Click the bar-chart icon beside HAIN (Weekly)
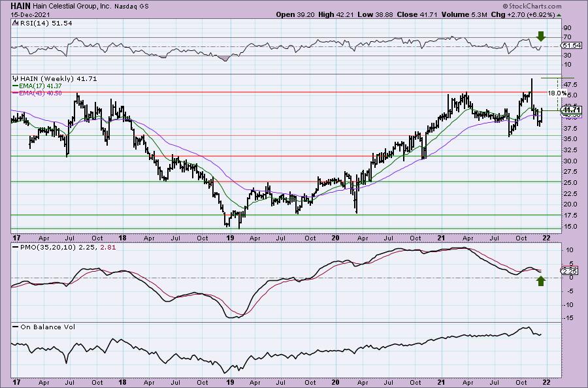 (16, 78)
